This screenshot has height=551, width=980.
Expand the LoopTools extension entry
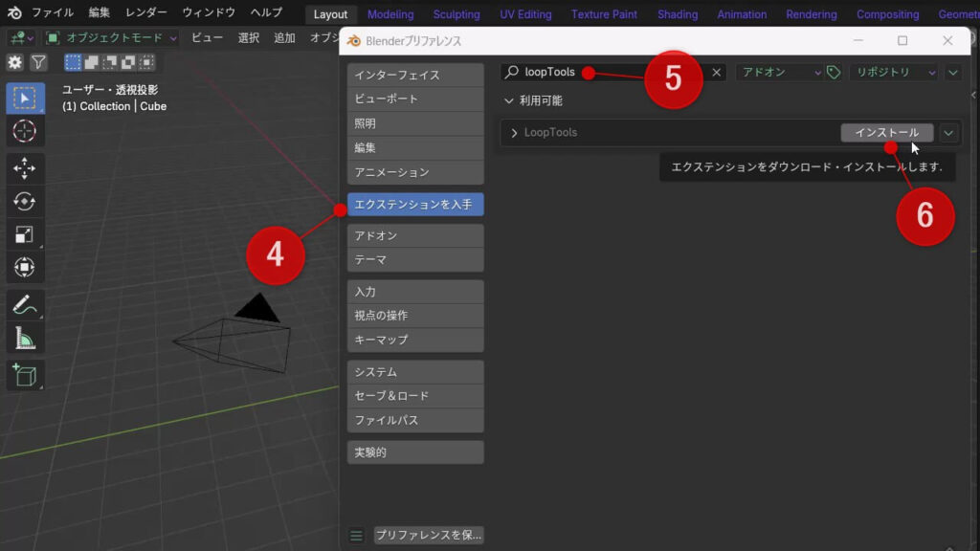(x=516, y=132)
